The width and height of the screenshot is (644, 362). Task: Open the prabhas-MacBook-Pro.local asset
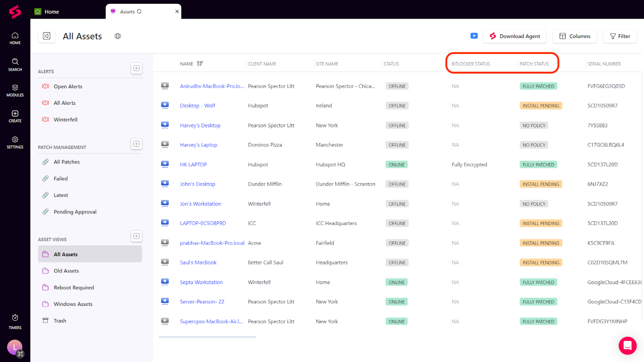(212, 243)
